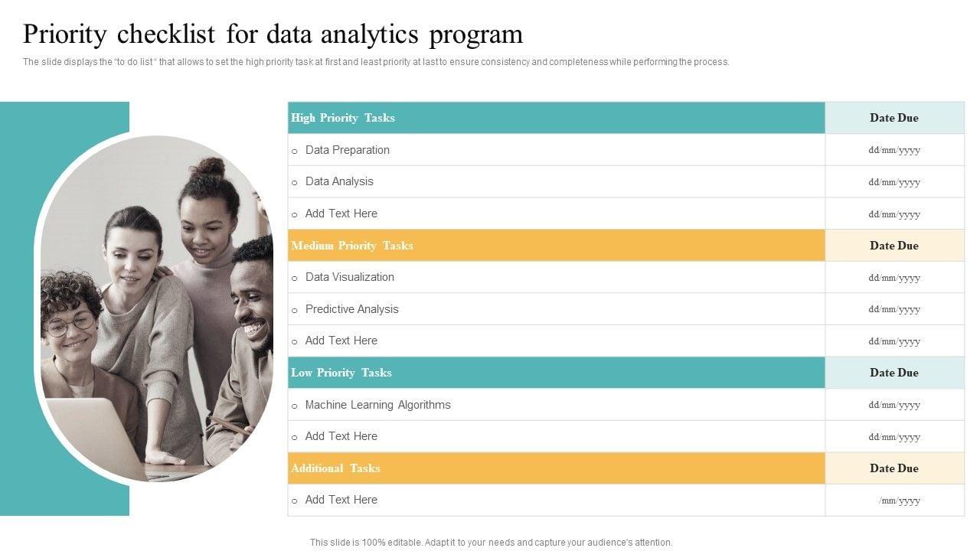Click Date Due header in High Priority section
The image size is (980, 551).
click(x=894, y=118)
